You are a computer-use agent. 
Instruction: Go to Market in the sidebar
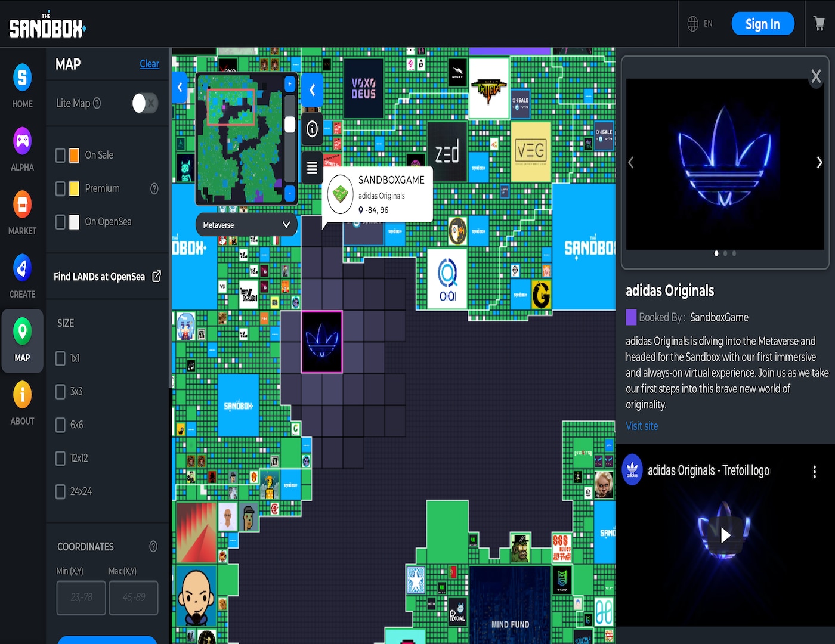22,212
